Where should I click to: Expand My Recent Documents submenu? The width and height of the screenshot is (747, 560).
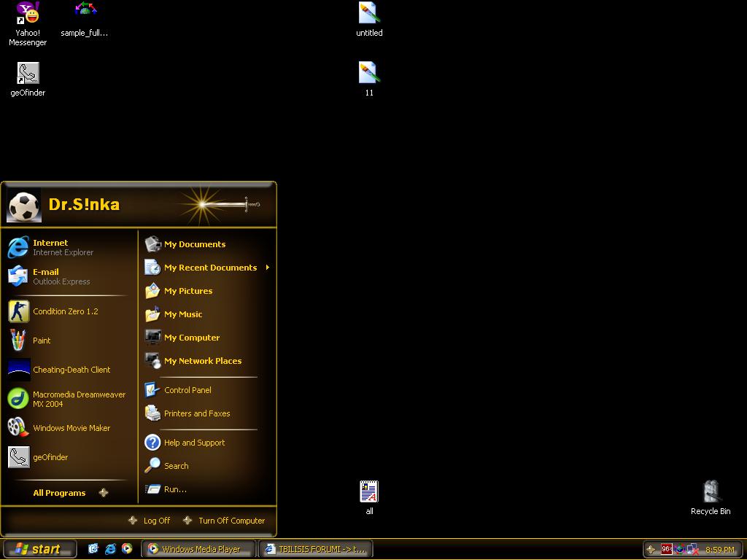click(208, 268)
